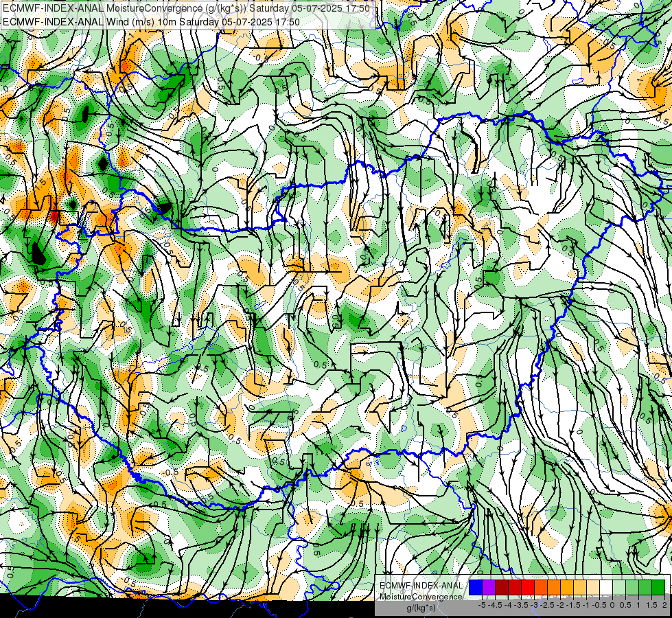Screen dimensions: 672x618
Task: Click the legend value '-3.5'
Action: point(521,605)
